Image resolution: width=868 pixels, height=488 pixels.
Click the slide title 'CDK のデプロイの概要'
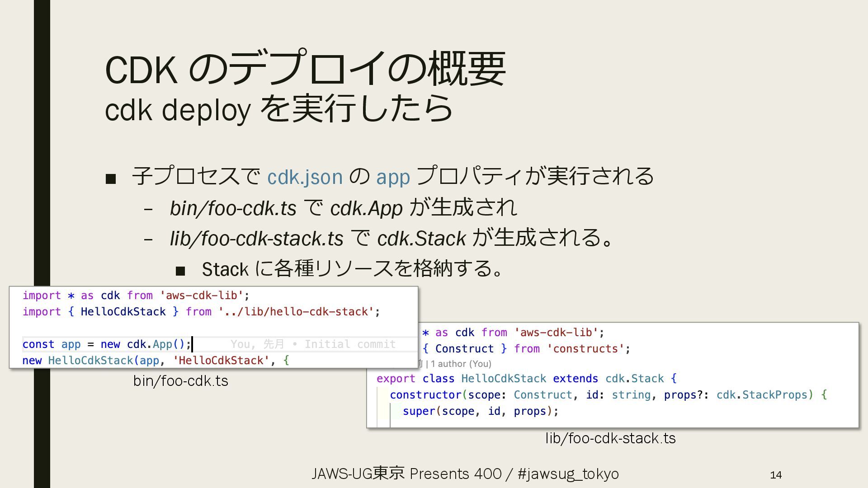(305, 69)
